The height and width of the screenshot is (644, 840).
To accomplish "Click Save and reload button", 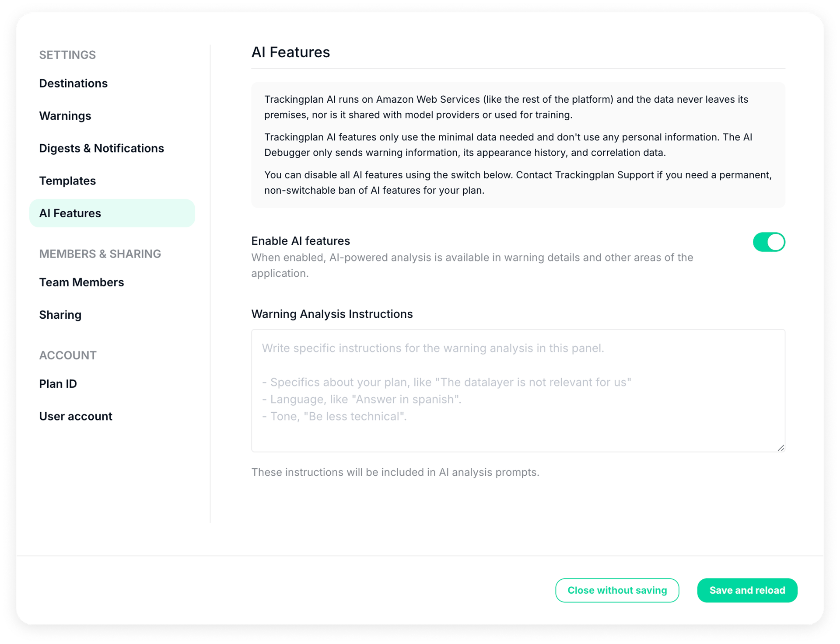I will (747, 590).
